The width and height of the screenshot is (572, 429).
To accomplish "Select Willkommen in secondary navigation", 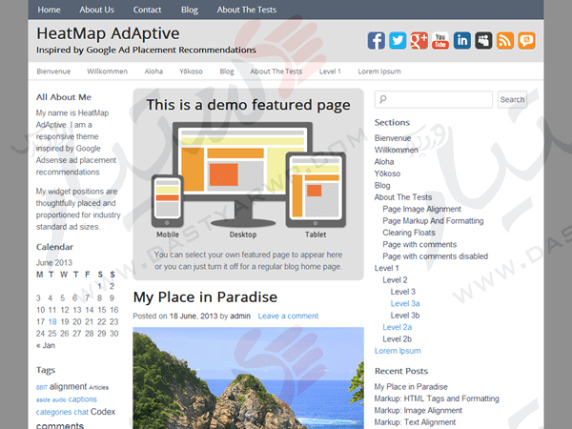I will point(107,72).
